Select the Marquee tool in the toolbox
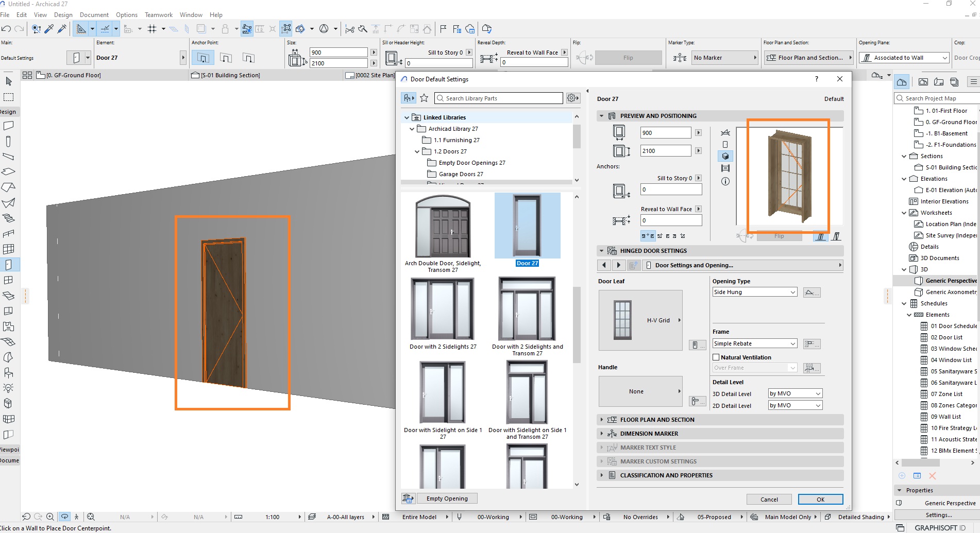This screenshot has width=980, height=533. 8,97
